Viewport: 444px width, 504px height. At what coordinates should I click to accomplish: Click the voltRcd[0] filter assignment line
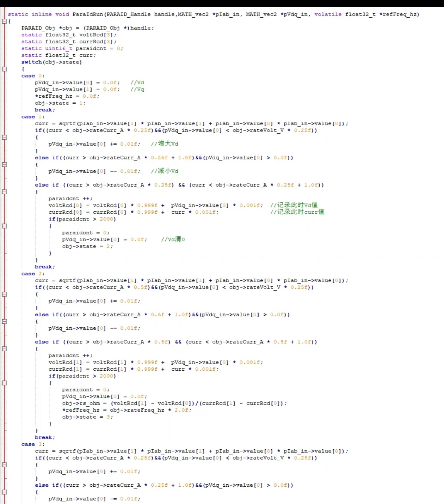(x=156, y=205)
